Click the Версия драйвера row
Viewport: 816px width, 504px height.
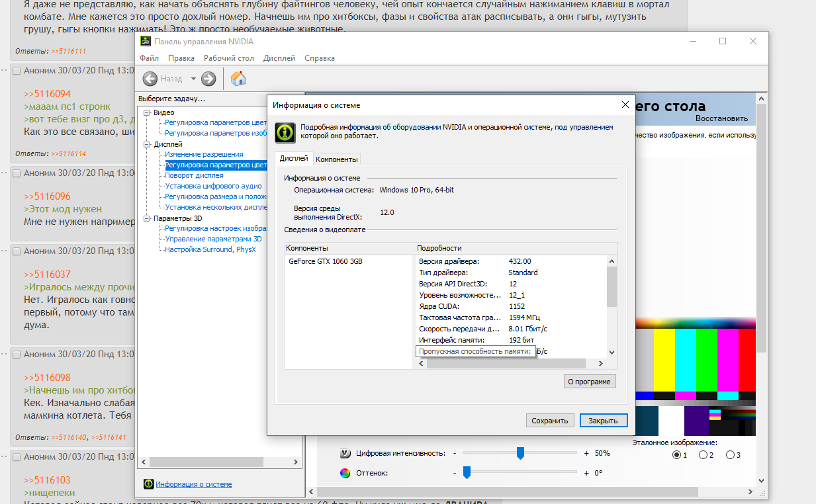[511, 261]
